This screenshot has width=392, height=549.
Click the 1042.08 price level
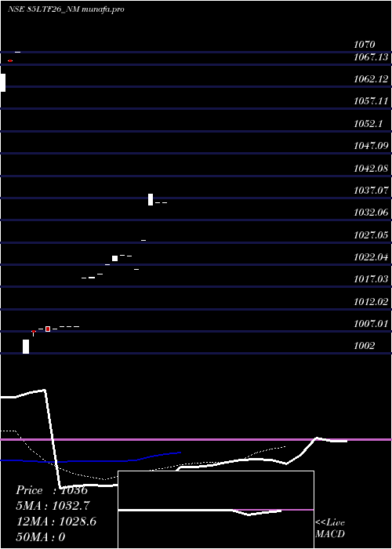coord(371,168)
